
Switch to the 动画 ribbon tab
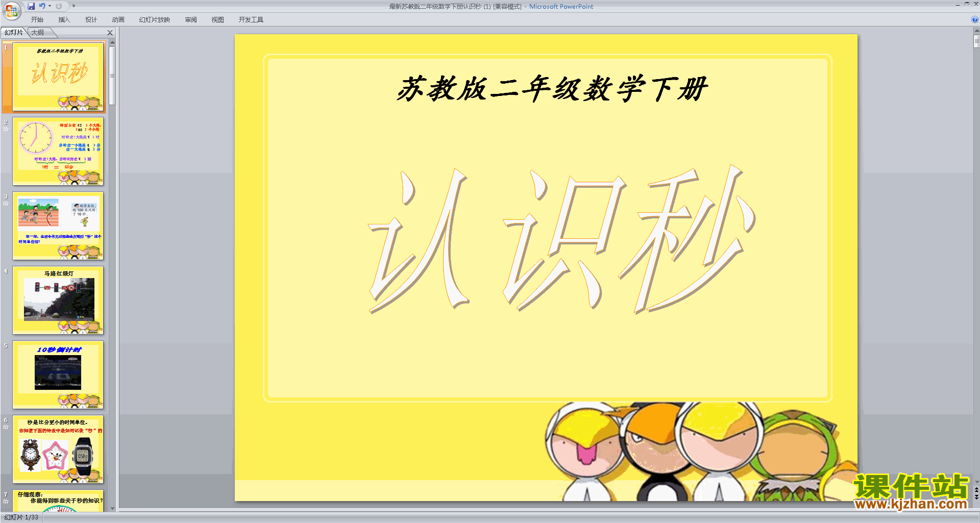pos(118,20)
